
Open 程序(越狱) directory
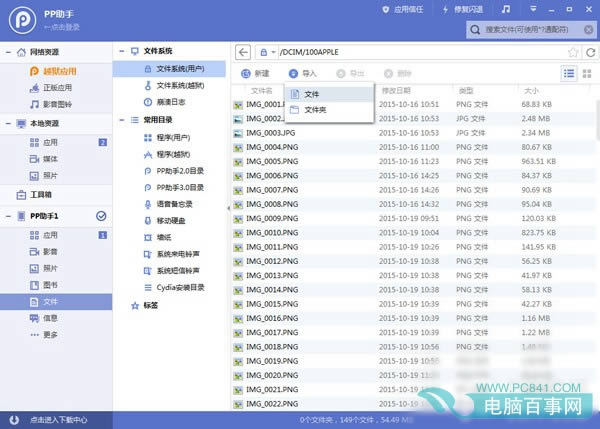pyautogui.click(x=167, y=154)
